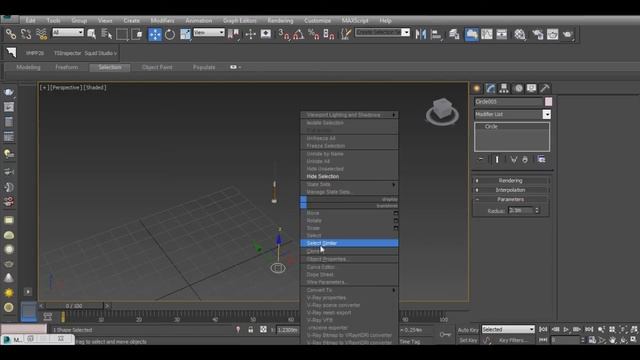The height and width of the screenshot is (360, 640).
Task: Click the Select and Link tool
Action: click(11, 34)
